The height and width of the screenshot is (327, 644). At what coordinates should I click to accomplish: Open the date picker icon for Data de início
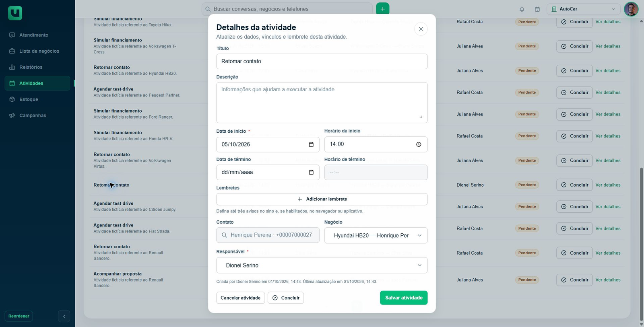point(311,144)
